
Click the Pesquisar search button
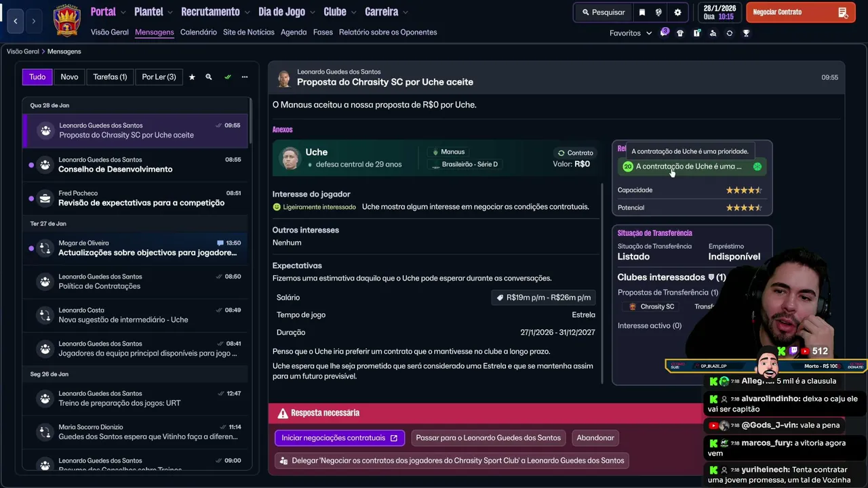[x=603, y=12]
